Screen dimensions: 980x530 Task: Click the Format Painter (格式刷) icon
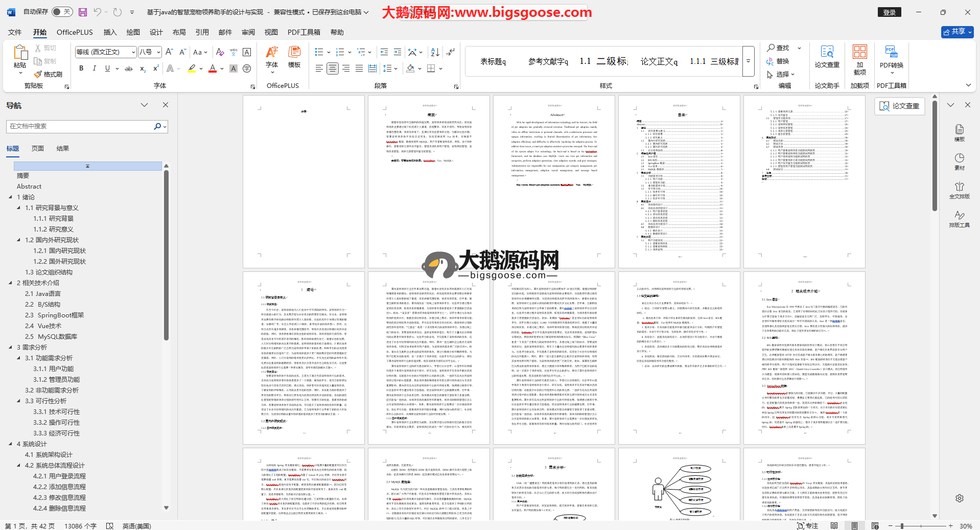tap(48, 74)
